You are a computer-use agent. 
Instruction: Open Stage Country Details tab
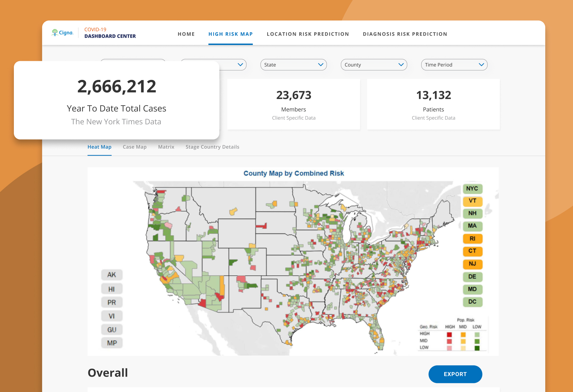click(212, 147)
